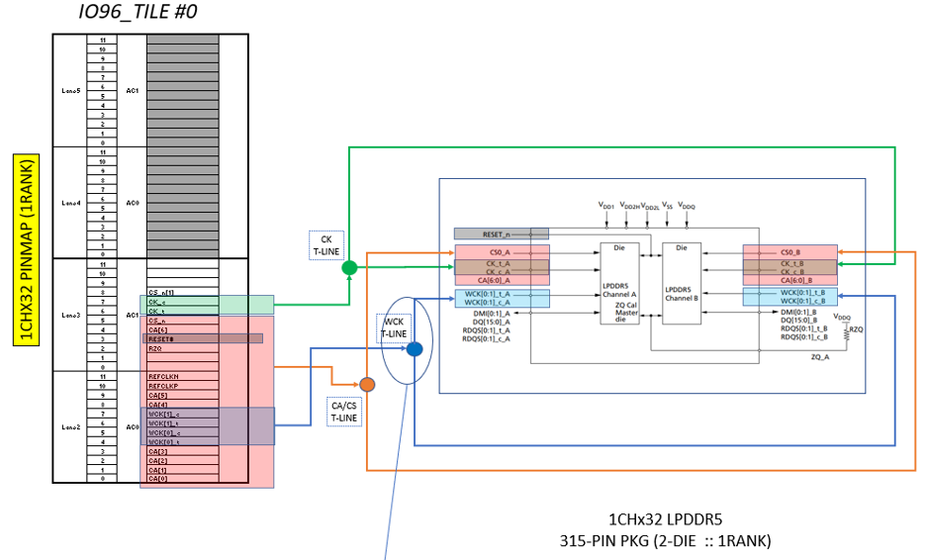
Task: Select the WCK[0]_c pin cell
Action: click(x=183, y=432)
